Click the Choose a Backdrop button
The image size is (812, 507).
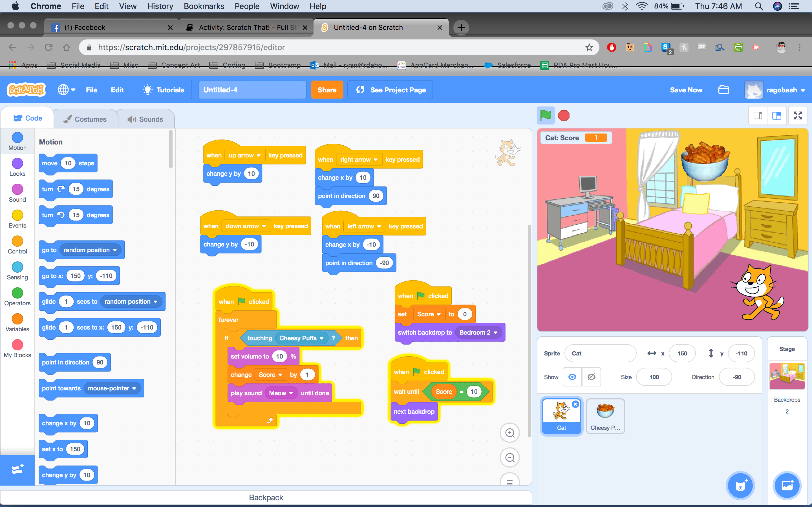coord(787,485)
